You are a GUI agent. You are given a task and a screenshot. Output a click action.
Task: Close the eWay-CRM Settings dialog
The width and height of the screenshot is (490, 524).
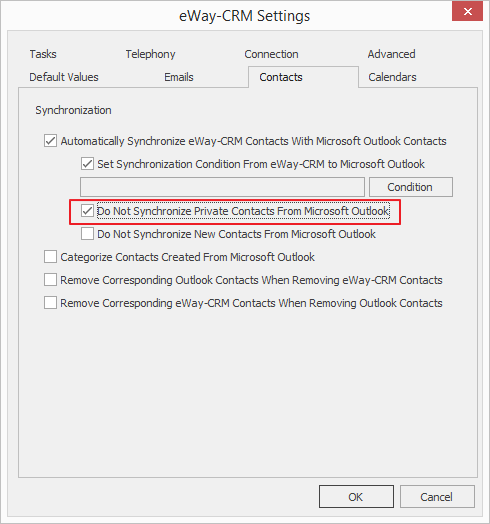[467, 11]
